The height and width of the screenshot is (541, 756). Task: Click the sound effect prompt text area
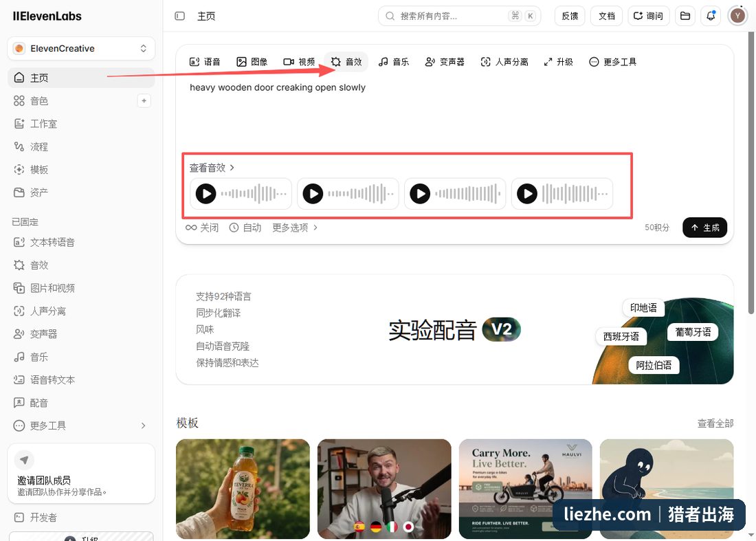(454, 115)
